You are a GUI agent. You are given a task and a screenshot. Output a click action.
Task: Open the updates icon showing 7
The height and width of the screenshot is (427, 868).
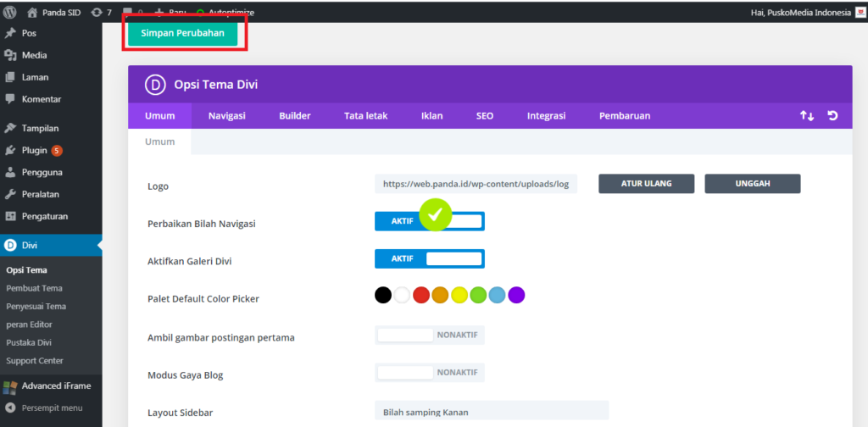click(102, 12)
